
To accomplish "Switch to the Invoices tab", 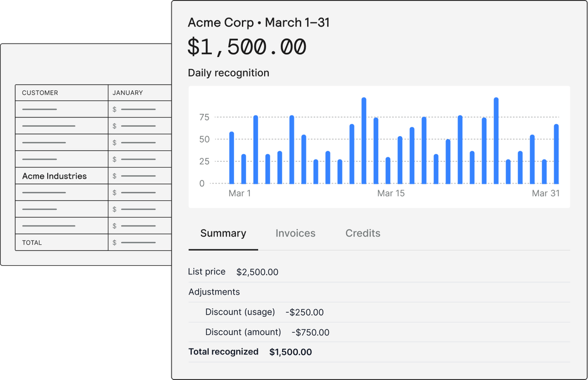I will [295, 233].
